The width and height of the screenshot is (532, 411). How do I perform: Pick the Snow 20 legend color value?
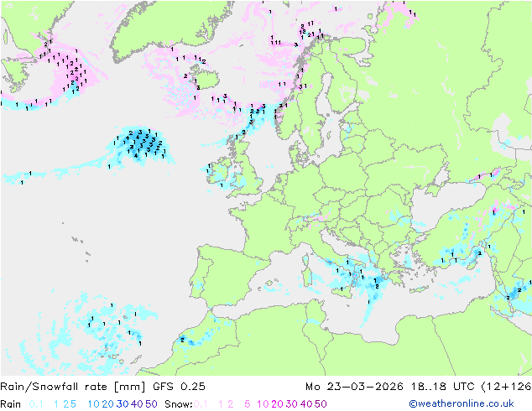pos(277,404)
